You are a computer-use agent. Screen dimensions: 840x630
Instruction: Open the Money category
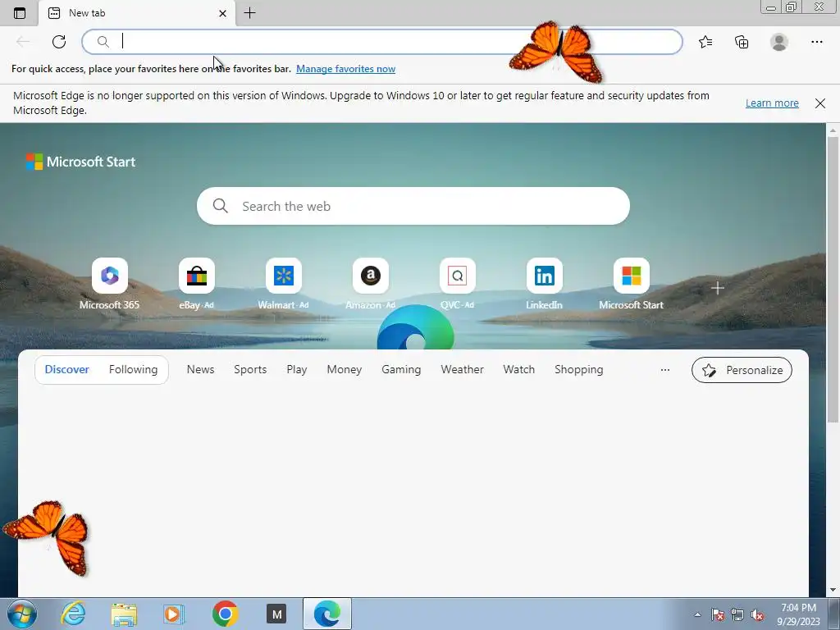(x=345, y=369)
